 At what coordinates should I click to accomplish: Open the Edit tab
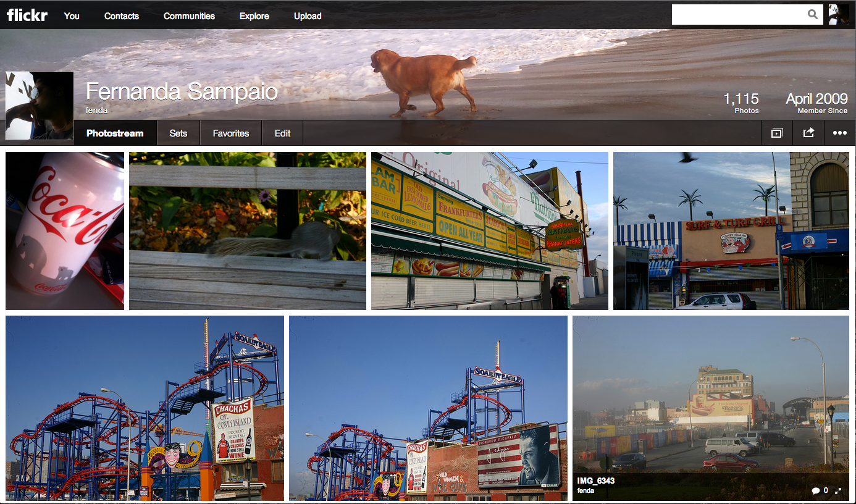coord(283,133)
